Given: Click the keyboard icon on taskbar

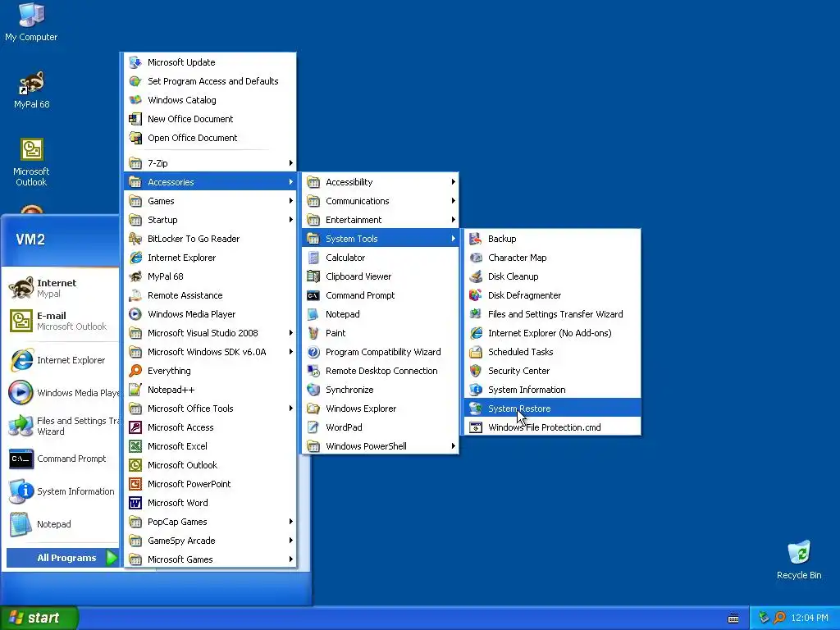Looking at the screenshot, I should (733, 619).
